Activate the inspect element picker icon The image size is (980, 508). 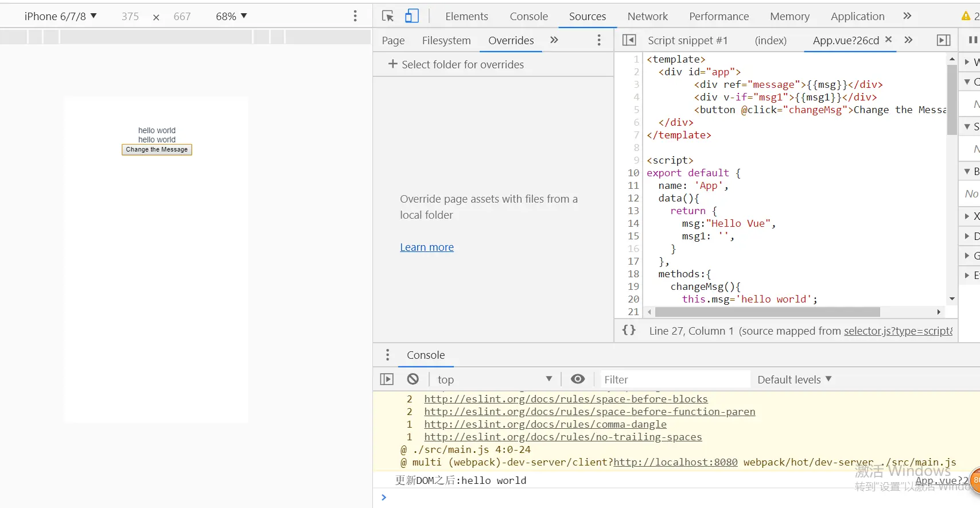pyautogui.click(x=388, y=16)
